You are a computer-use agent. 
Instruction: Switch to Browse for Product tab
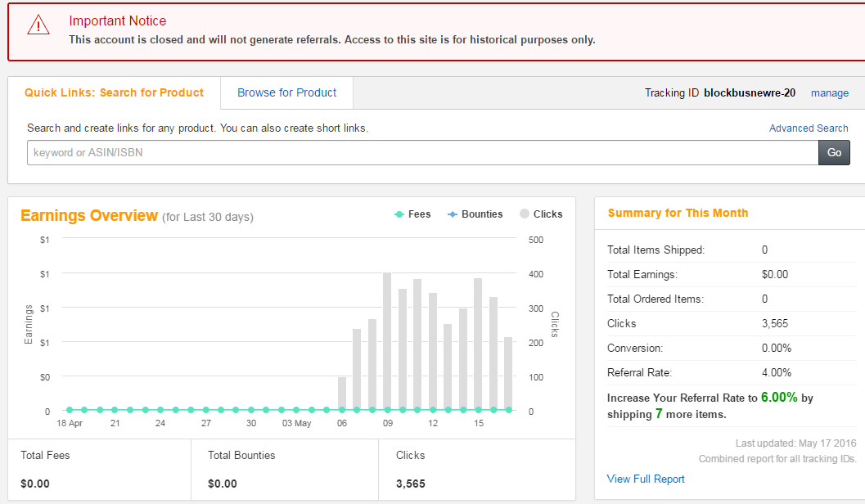pos(286,92)
